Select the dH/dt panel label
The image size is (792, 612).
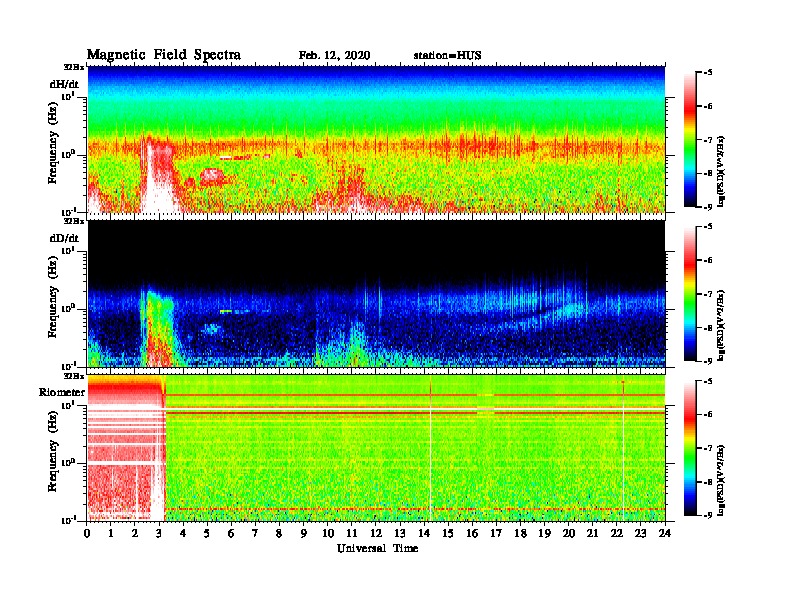[64, 83]
